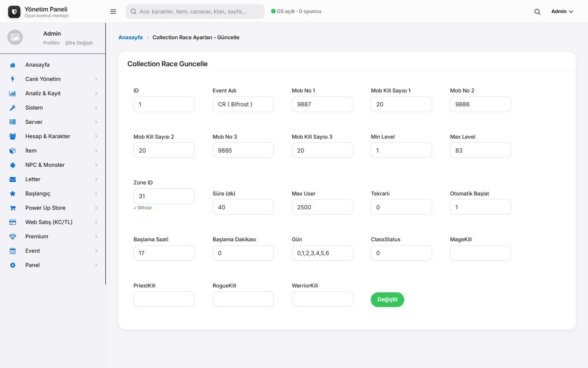Open the Event sidebar menu
This screenshot has width=588, height=368.
[53, 251]
